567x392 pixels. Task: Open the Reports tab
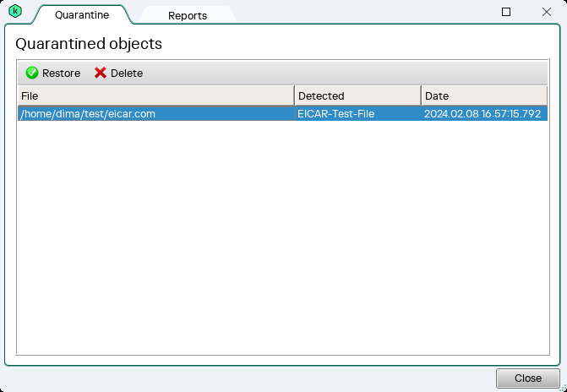pos(187,15)
